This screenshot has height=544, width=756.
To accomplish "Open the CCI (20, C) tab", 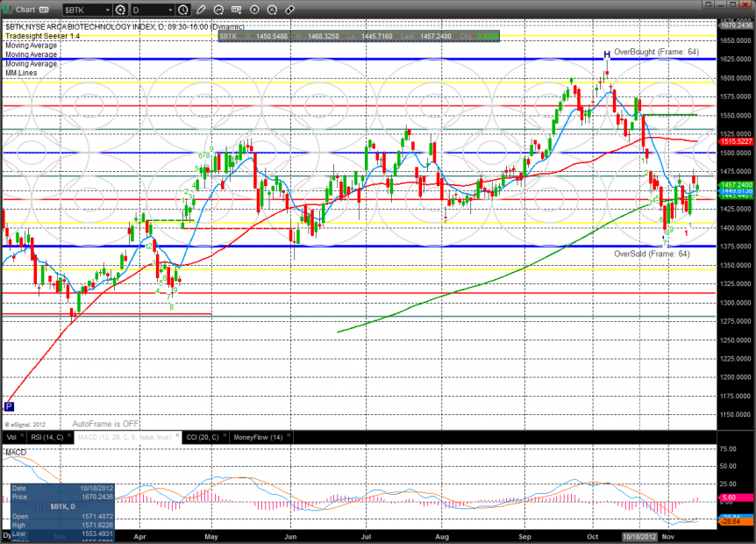I will (203, 437).
